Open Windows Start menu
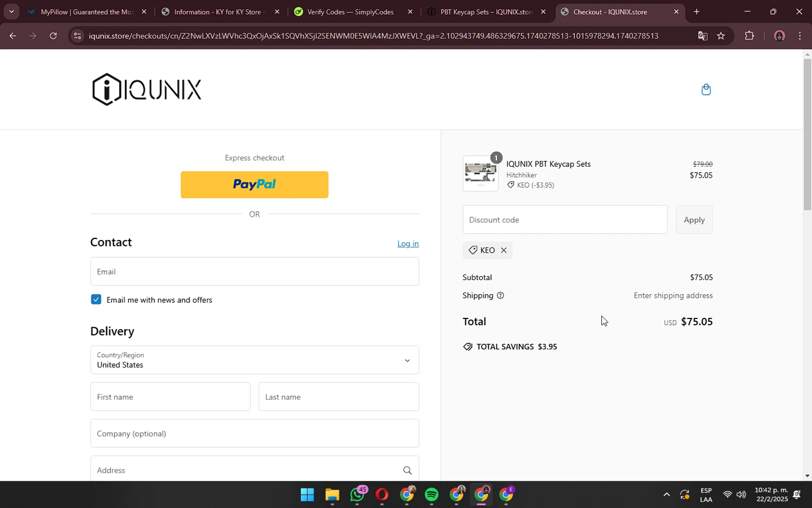This screenshot has width=812, height=508. coord(307,494)
